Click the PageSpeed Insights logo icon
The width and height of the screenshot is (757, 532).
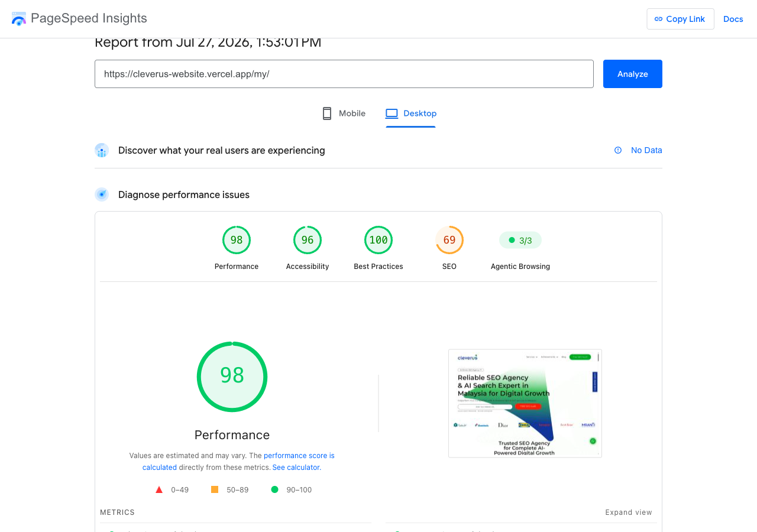(19, 18)
